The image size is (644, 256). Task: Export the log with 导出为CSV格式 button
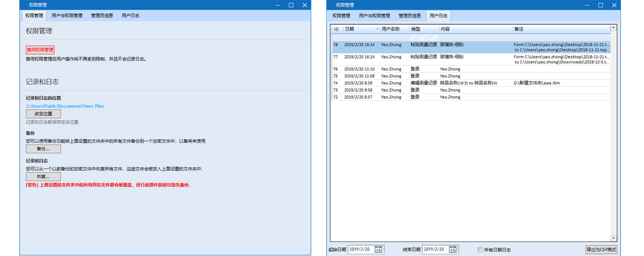point(601,250)
